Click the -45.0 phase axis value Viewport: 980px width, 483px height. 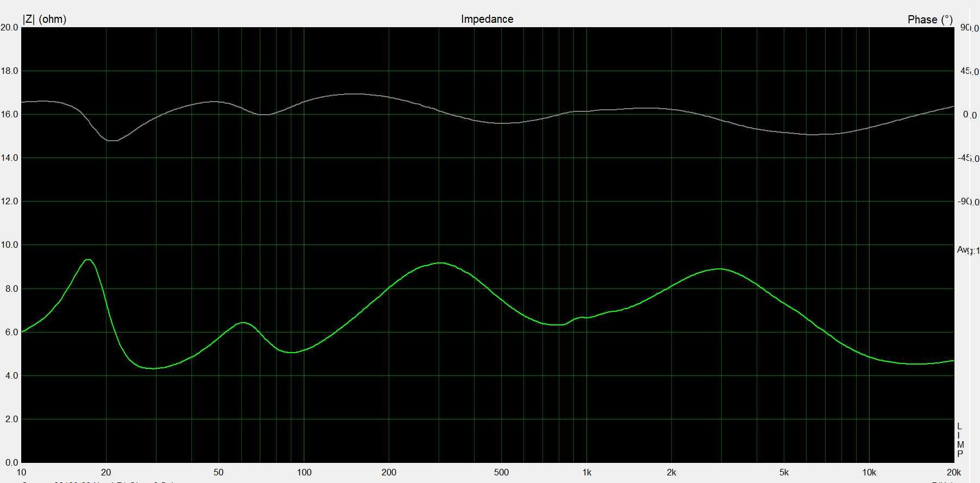(x=968, y=158)
